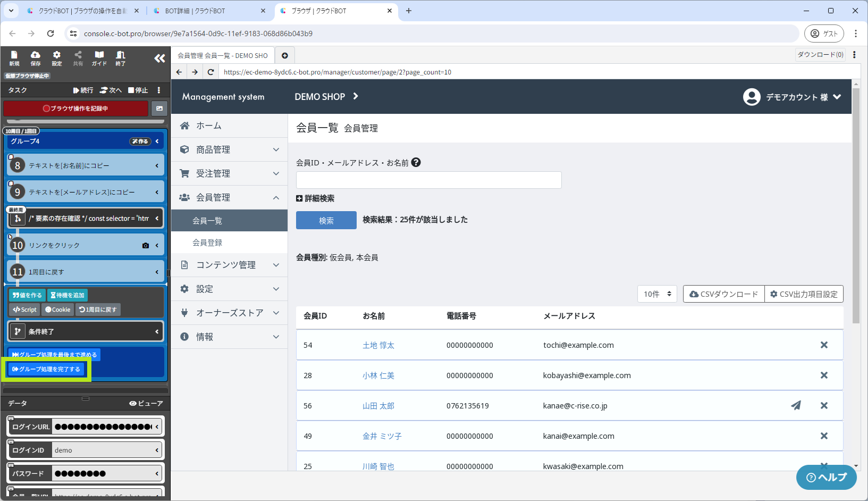Screen dimensions: 868x501
Task: Select the 会員管理 会員一覧 virtual browser tab
Action: [223, 55]
